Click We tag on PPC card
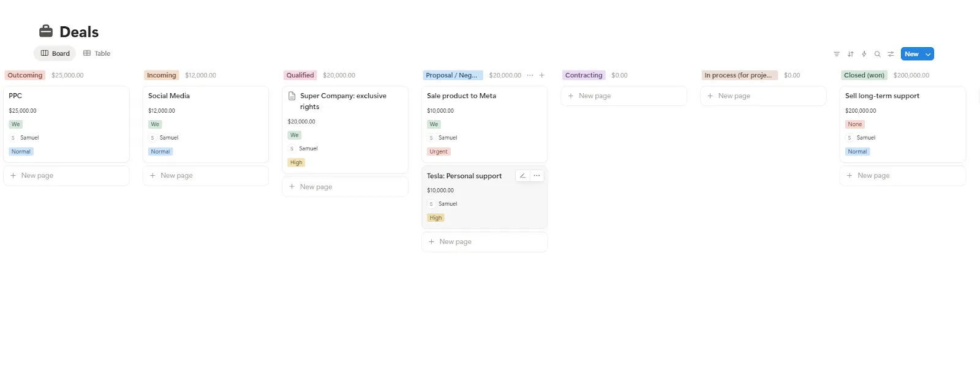This screenshot has width=980, height=367. pos(15,124)
